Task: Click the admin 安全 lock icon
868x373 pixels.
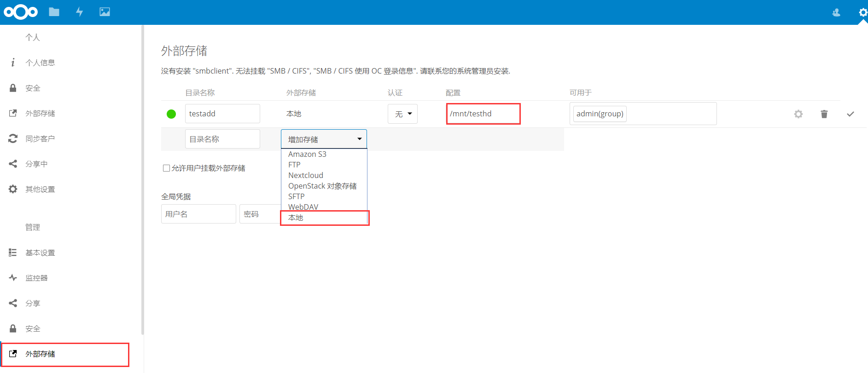Action: point(13,328)
